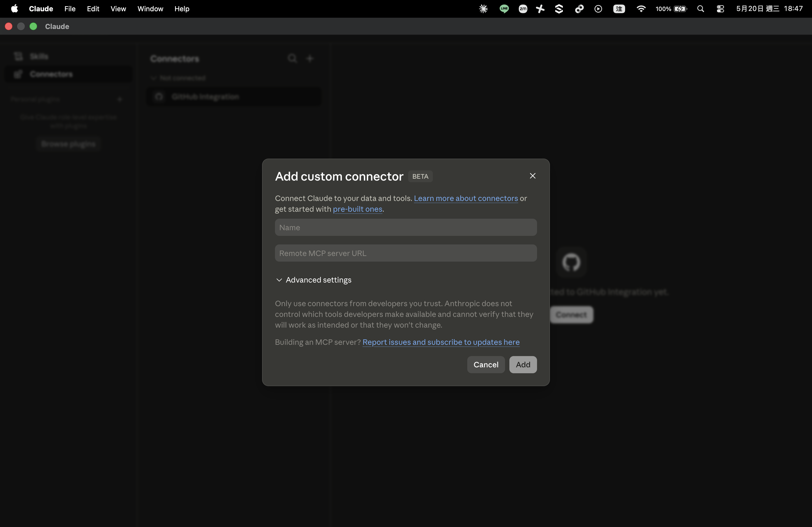Open Learn more about connectors link

point(466,198)
